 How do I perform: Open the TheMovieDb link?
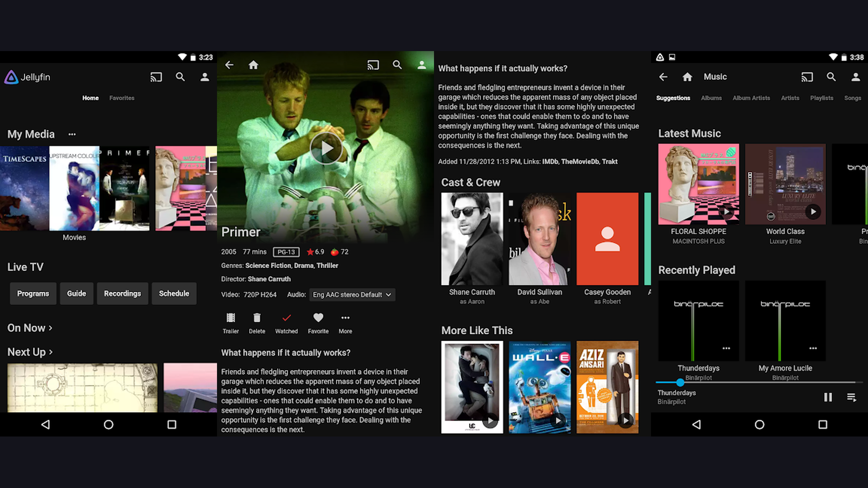[x=580, y=162]
